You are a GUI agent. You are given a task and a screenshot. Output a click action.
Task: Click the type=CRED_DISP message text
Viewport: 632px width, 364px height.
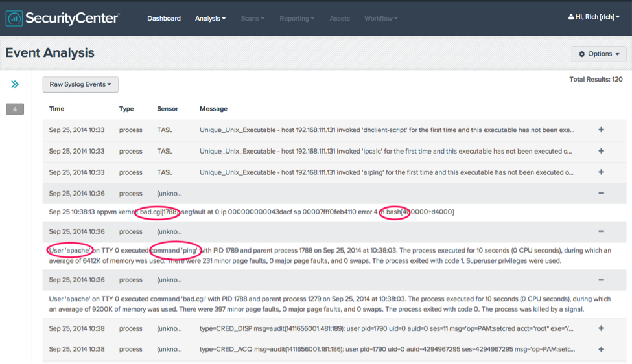(x=386, y=328)
